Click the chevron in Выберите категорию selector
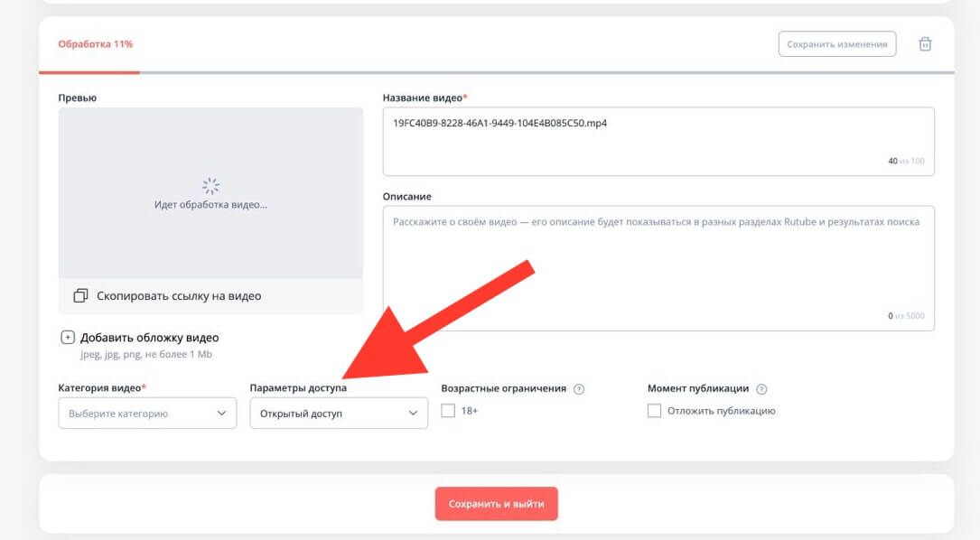The height and width of the screenshot is (540, 980). (222, 414)
